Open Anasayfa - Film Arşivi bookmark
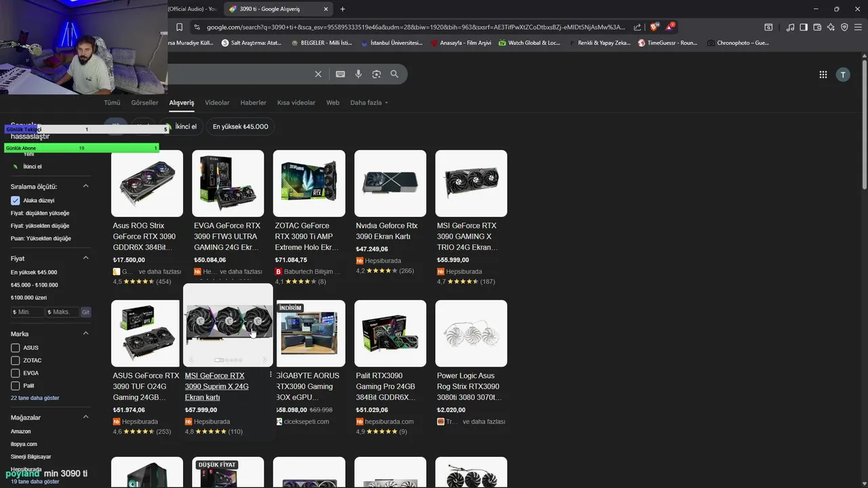Screen dimensions: 868x488 (460, 43)
